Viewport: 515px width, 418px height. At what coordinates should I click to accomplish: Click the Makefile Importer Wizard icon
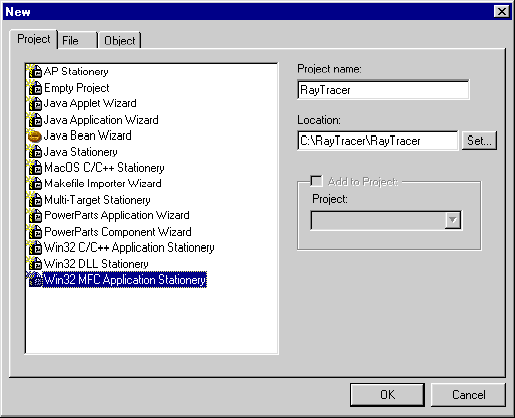point(34,184)
